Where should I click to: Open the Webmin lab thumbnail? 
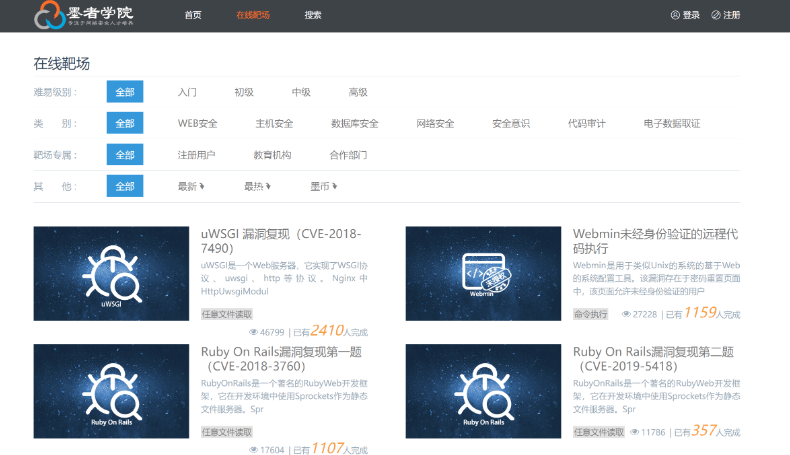[483, 274]
